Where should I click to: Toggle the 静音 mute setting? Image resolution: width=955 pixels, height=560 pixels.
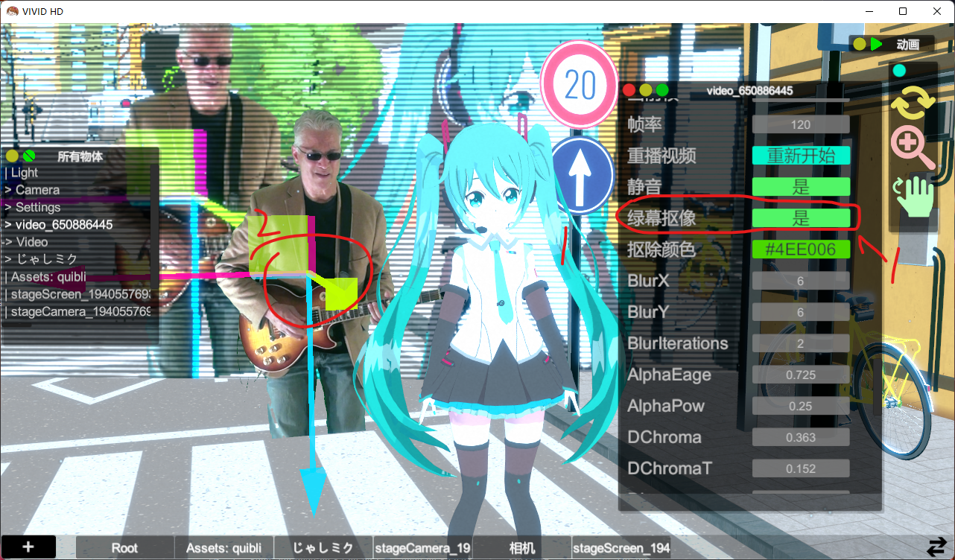click(x=801, y=187)
